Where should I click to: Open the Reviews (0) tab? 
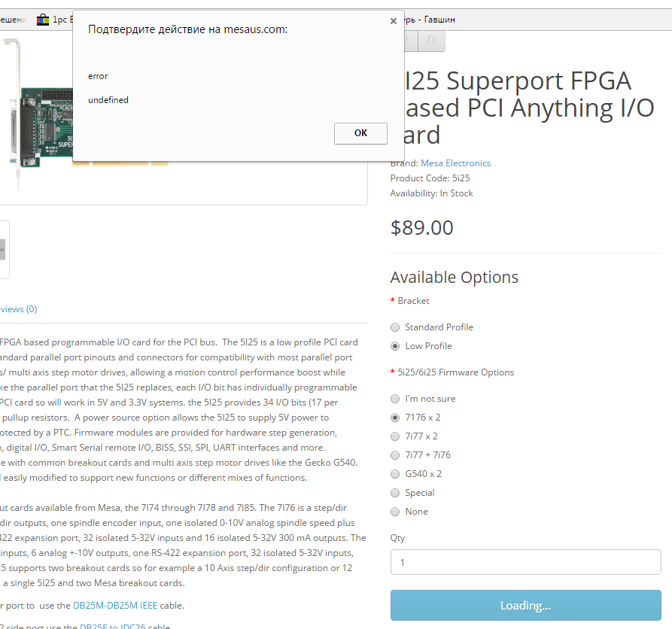pyautogui.click(x=18, y=309)
